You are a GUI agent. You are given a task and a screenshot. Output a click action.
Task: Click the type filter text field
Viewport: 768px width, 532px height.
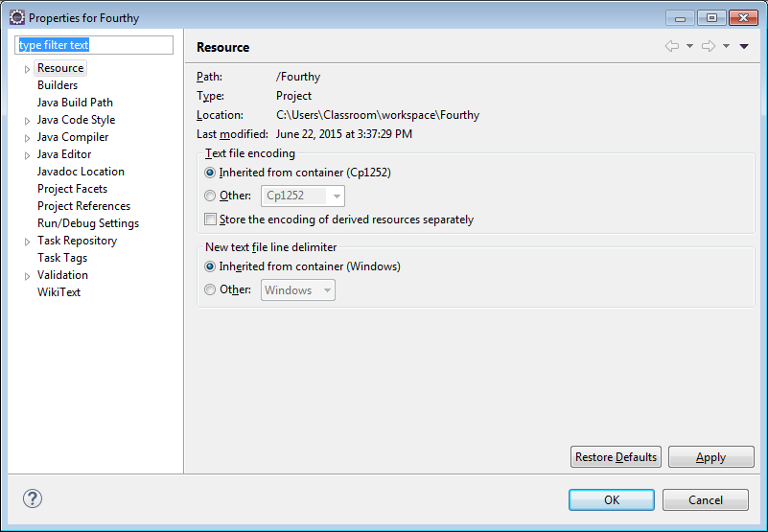tap(94, 45)
